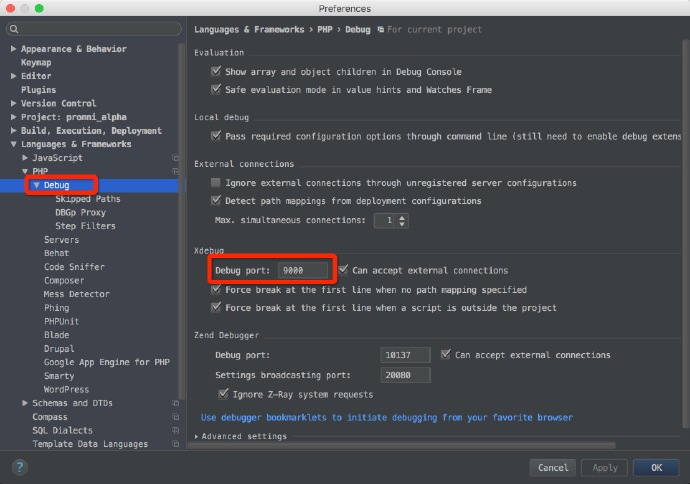Select Composer settings
The image size is (690, 484).
[64, 281]
